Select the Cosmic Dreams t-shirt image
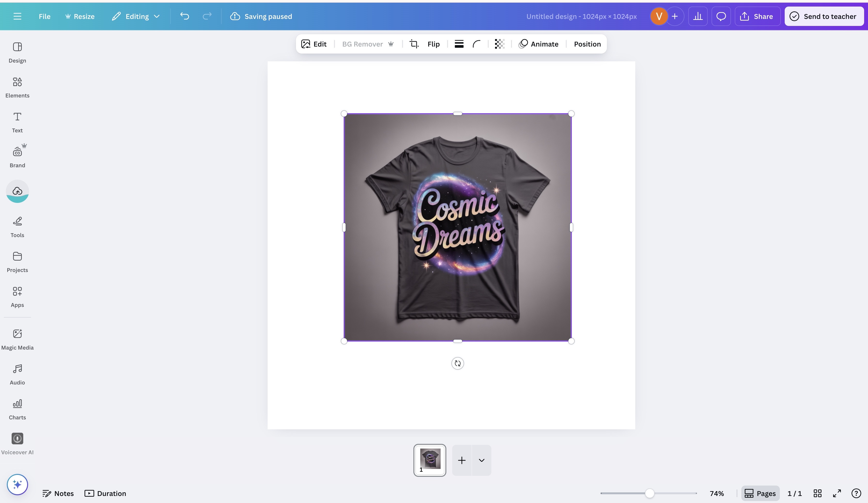 point(457,227)
